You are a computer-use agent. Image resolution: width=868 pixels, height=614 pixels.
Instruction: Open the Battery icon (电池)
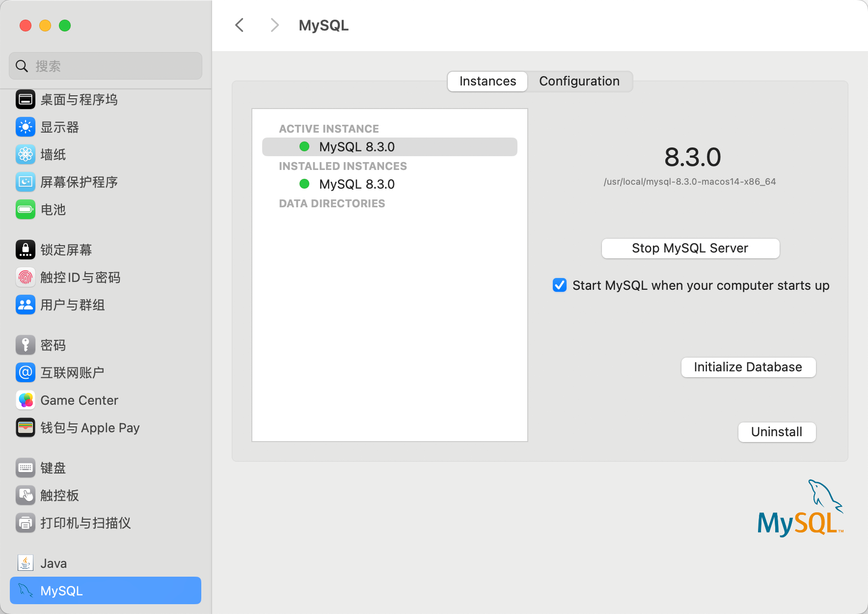[26, 210]
